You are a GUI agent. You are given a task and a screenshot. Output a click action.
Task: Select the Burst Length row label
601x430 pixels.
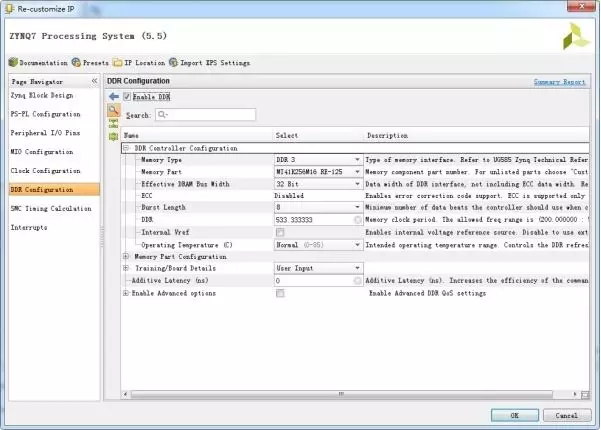click(163, 207)
